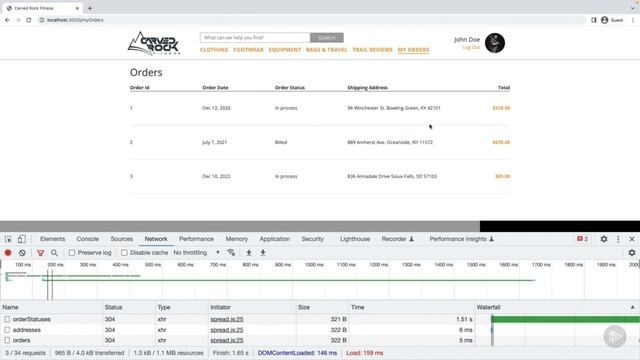
Task: Click the spread.js:25 initiator for orderStatuses
Action: click(x=227, y=319)
